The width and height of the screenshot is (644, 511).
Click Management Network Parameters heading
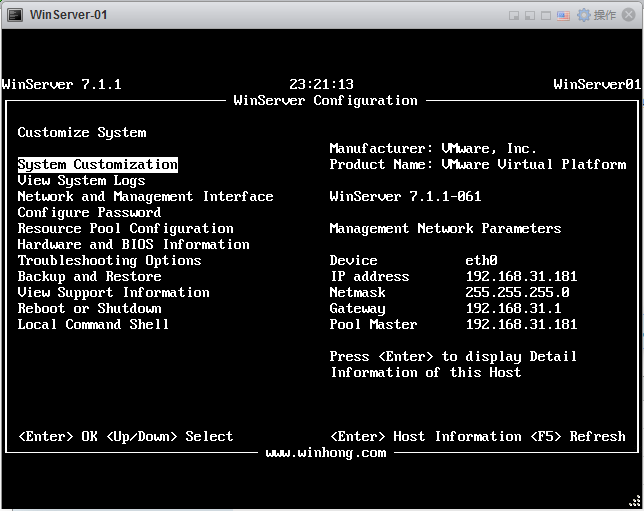pyautogui.click(x=445, y=228)
